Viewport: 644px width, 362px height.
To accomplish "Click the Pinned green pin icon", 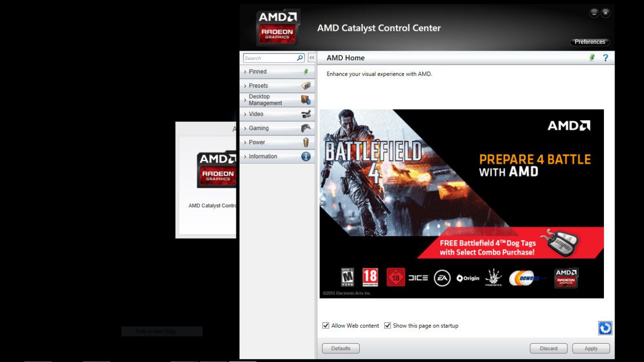I will pyautogui.click(x=306, y=71).
